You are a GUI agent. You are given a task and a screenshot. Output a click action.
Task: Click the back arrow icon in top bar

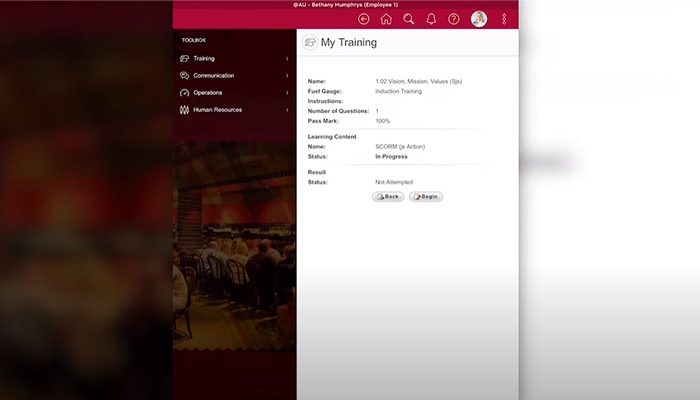[363, 19]
